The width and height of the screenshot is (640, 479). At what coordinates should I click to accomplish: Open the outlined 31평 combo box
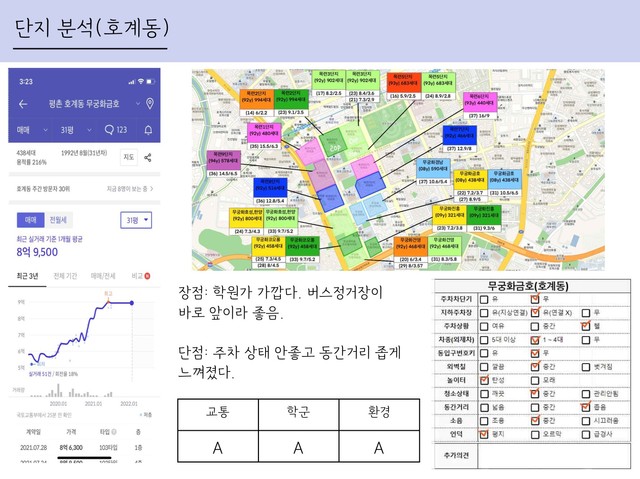(x=136, y=220)
